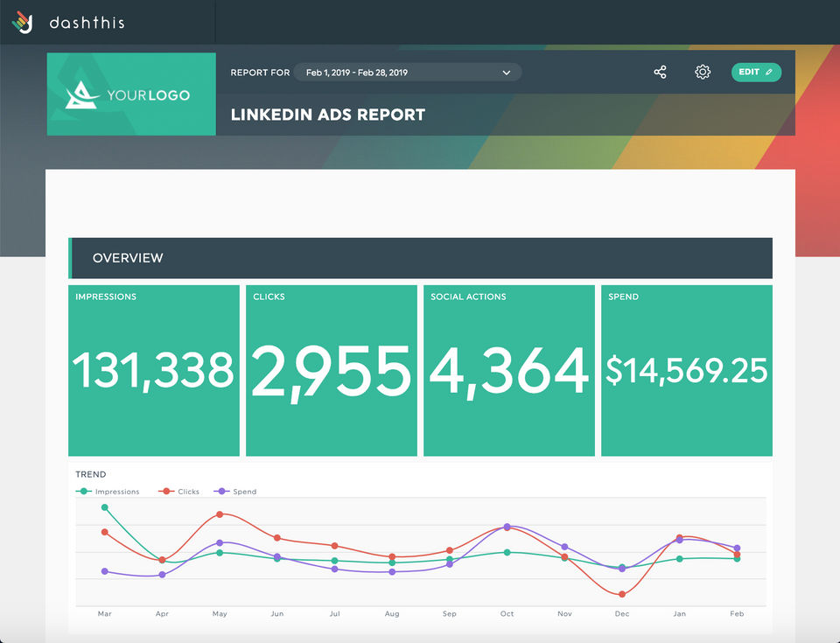Click the Feb axis label
Viewport: 840px width, 643px height.
pos(737,613)
